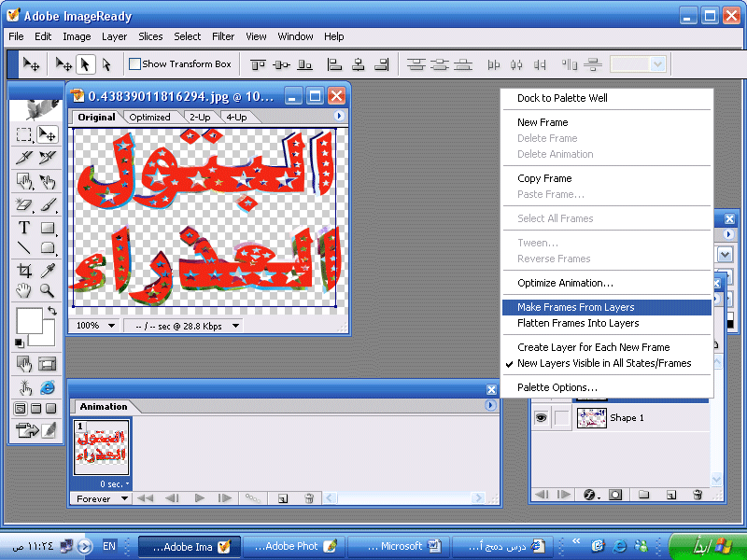Select the Hand tool
747x560 pixels.
pos(24,291)
